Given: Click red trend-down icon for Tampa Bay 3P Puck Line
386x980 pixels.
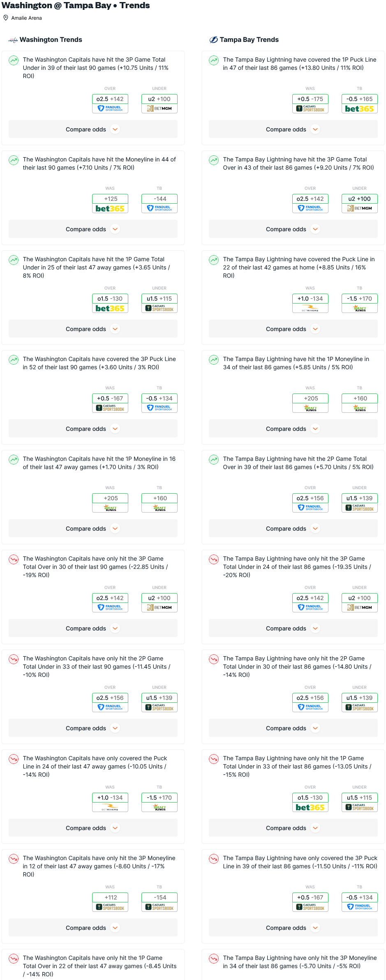Looking at the screenshot, I should 214,859.
